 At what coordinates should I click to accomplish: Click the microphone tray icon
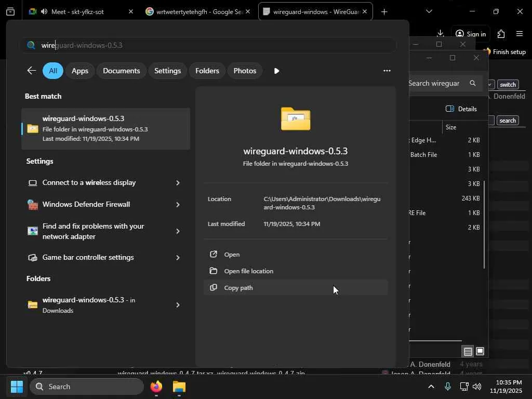click(447, 387)
